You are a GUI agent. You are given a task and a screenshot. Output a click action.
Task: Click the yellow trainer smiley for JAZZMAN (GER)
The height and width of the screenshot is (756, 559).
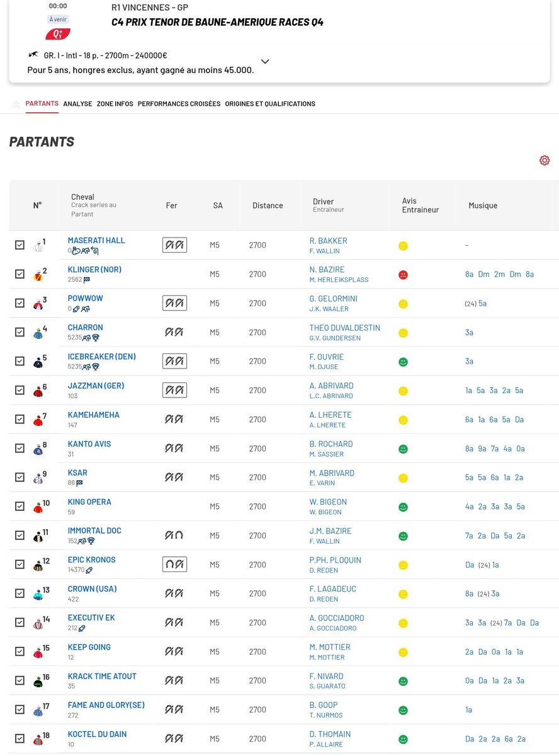click(403, 391)
